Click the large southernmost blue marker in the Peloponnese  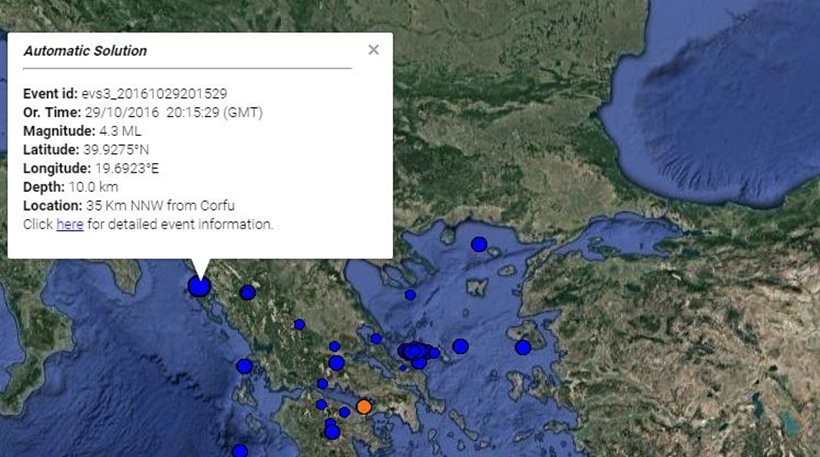tap(332, 432)
